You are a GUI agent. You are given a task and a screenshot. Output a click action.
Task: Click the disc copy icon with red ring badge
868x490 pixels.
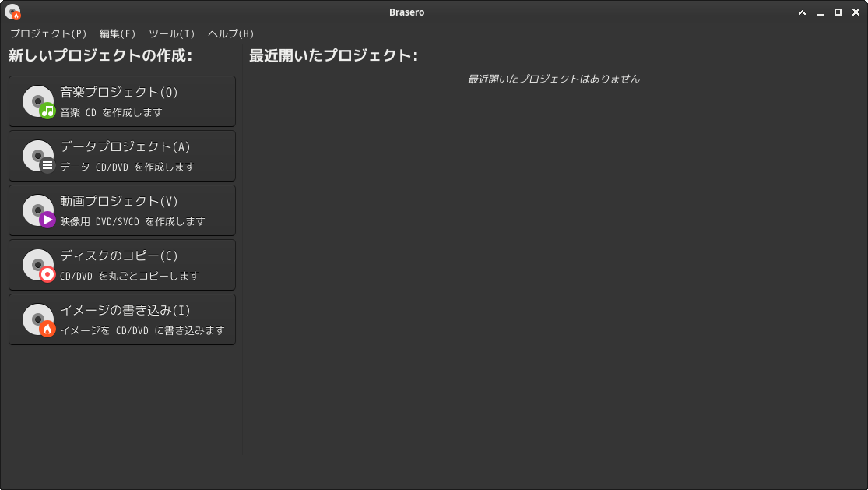click(x=39, y=265)
